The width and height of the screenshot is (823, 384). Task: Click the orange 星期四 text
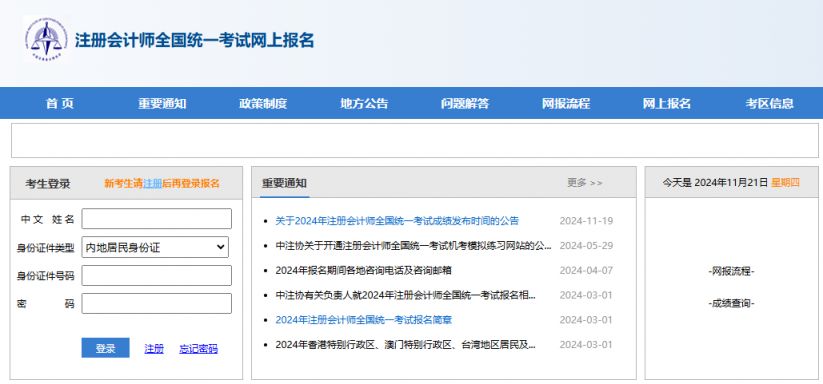786,183
